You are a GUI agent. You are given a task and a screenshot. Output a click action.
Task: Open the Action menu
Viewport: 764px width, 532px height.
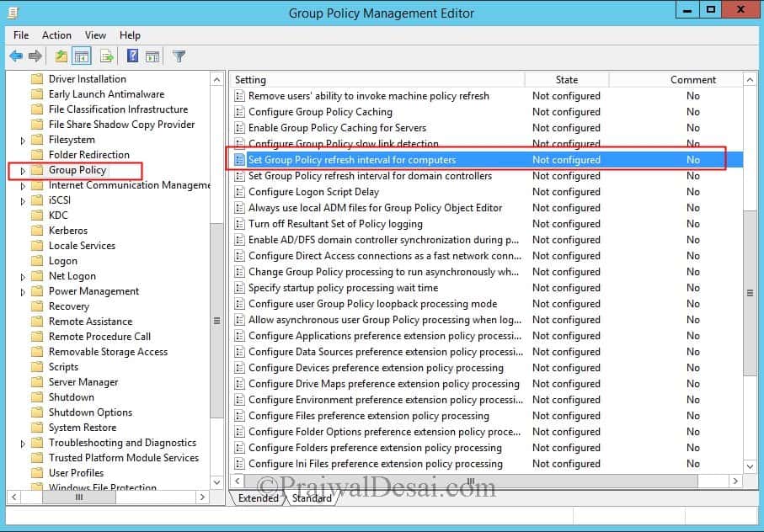pyautogui.click(x=56, y=35)
